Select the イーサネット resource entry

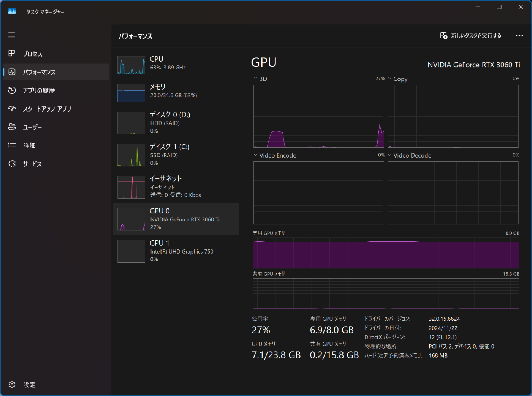pos(176,187)
